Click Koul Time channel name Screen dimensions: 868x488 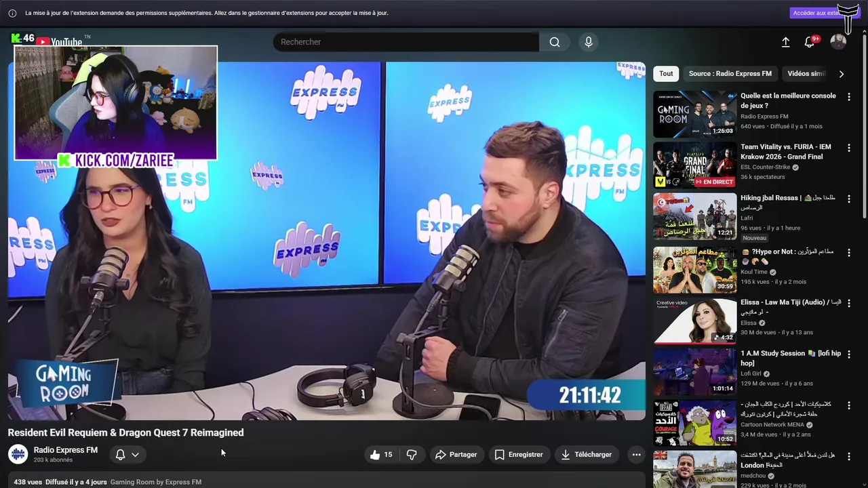(x=754, y=272)
